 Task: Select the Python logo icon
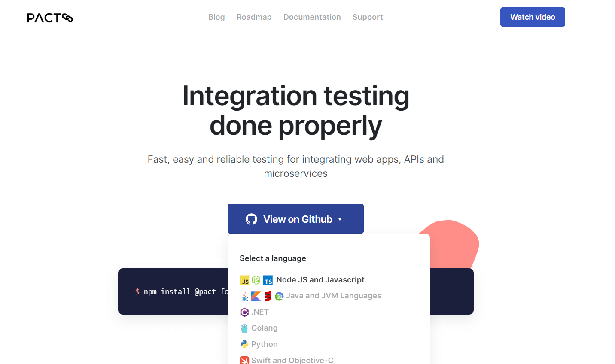244,344
